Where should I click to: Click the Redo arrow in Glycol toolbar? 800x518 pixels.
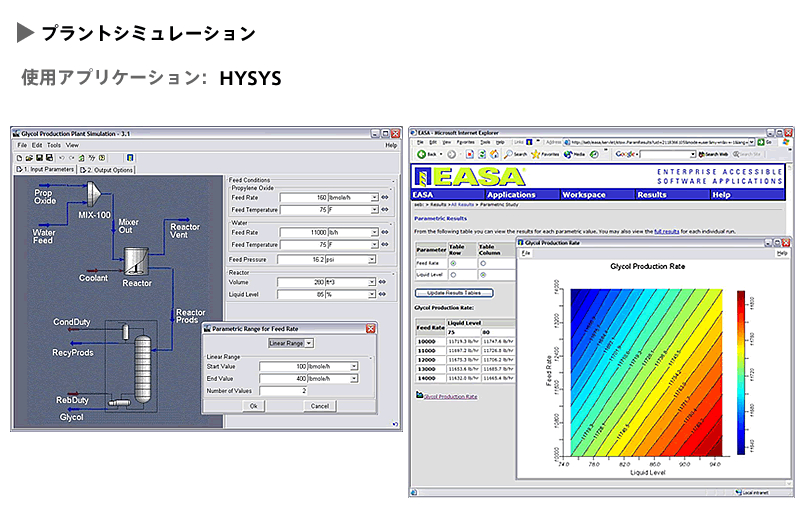tap(71, 158)
